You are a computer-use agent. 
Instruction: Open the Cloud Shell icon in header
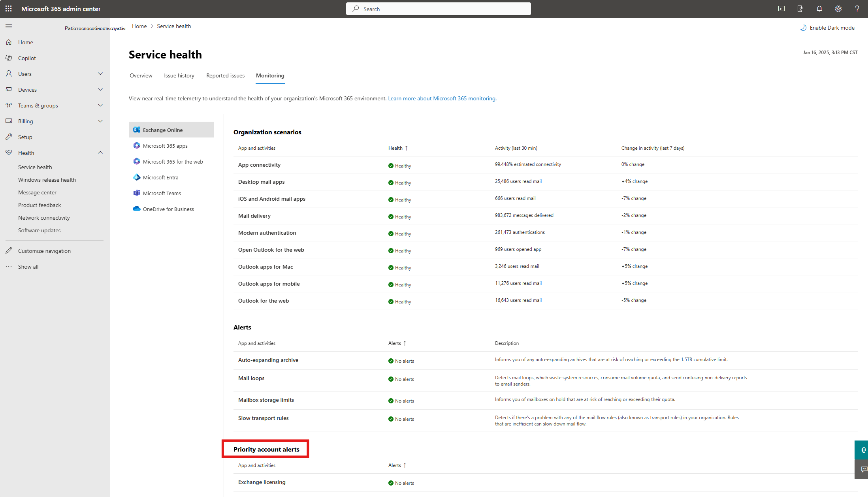tap(781, 9)
